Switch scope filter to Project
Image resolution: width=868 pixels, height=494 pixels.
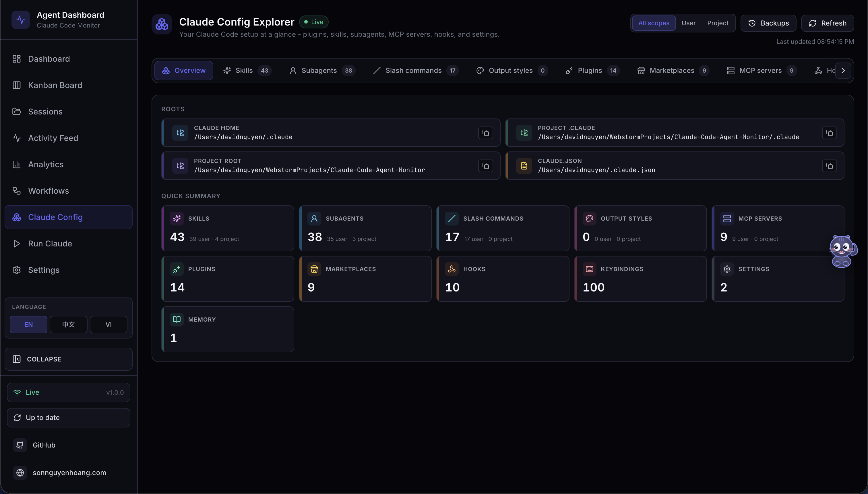pos(718,23)
